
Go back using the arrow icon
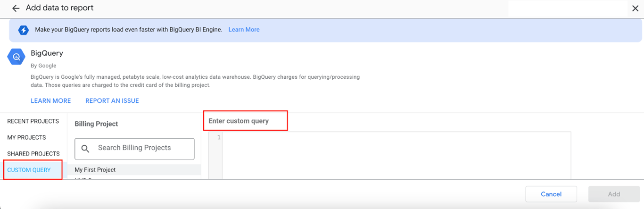(16, 8)
